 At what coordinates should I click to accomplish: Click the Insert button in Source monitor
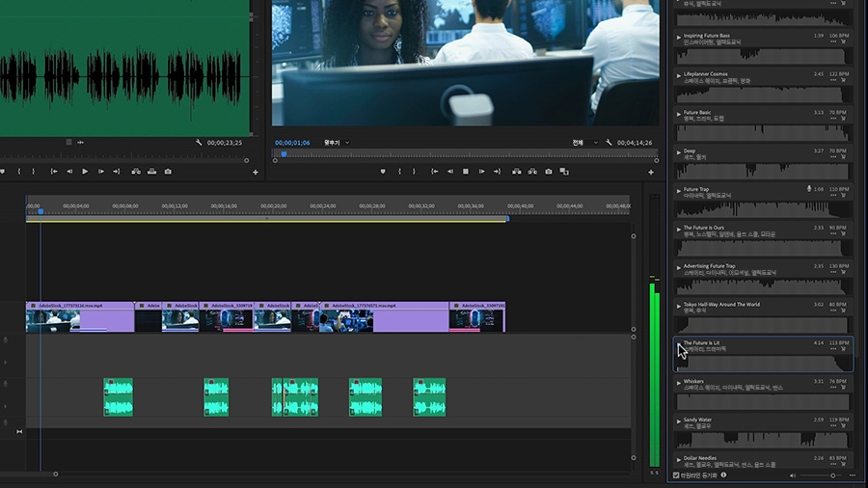(x=136, y=172)
